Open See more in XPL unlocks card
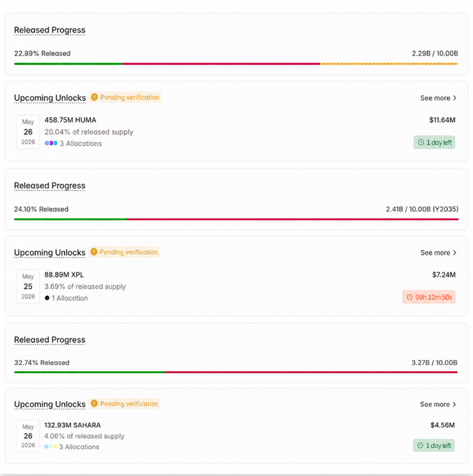Screen dimensions: 473x476 438,253
